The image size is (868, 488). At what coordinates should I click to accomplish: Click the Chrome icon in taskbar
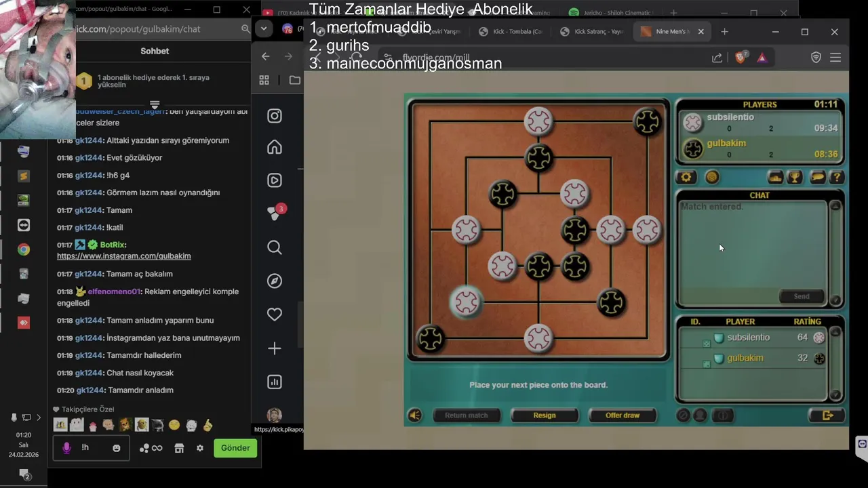pyautogui.click(x=24, y=249)
